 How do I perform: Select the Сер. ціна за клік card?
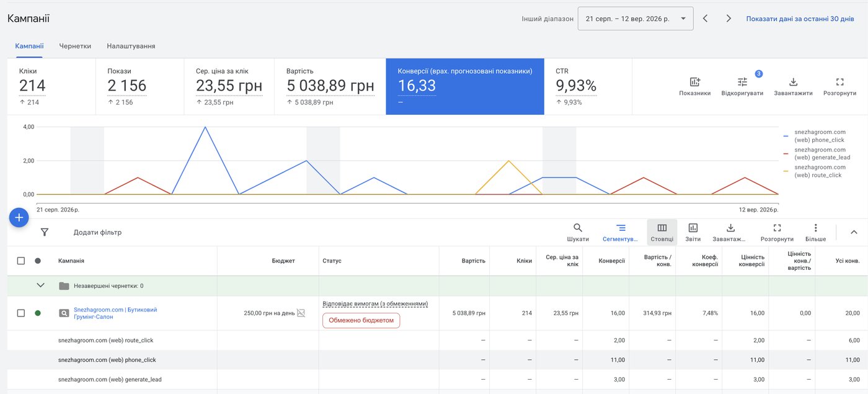click(x=229, y=87)
